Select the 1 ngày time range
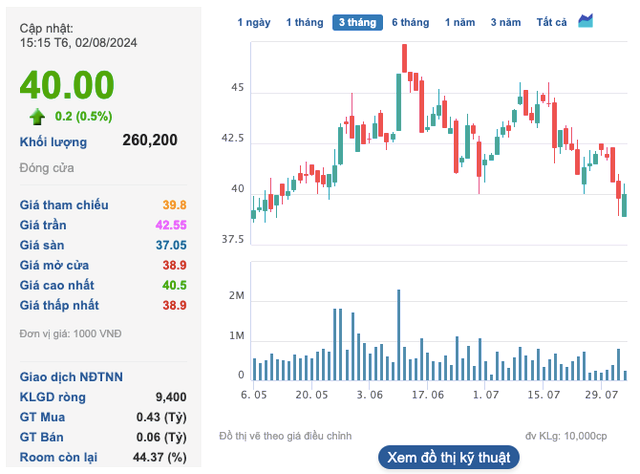 point(253,22)
